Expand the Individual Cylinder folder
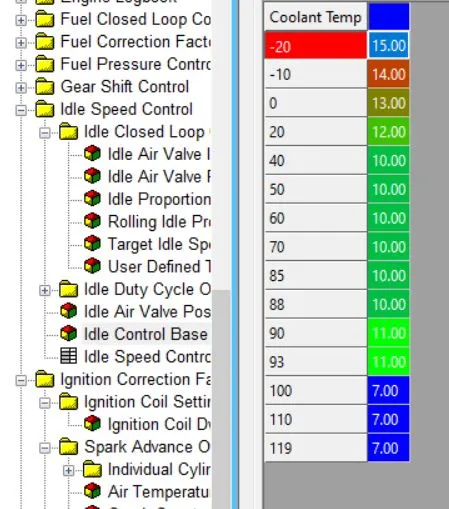The height and width of the screenshot is (509, 449). [x=68, y=470]
